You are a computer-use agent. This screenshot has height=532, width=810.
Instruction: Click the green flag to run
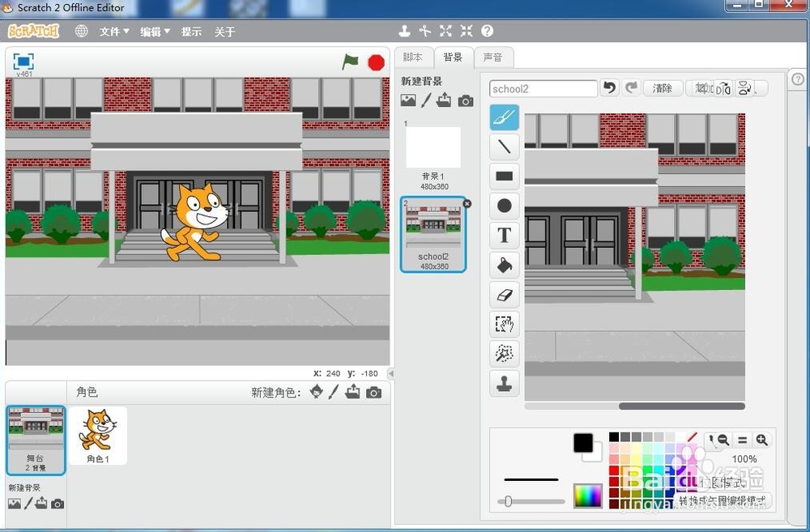[350, 62]
